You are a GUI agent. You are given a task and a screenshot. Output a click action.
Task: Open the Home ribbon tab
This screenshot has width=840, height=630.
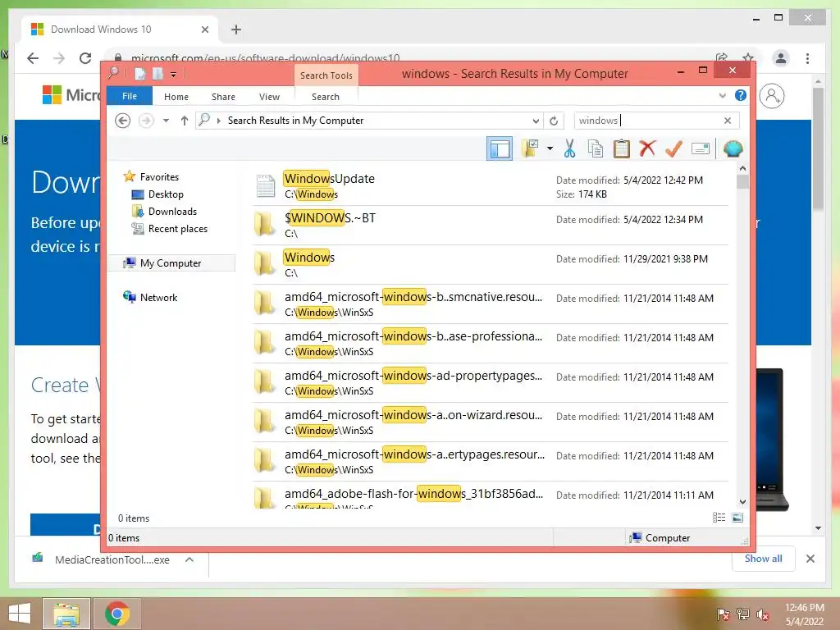click(176, 97)
